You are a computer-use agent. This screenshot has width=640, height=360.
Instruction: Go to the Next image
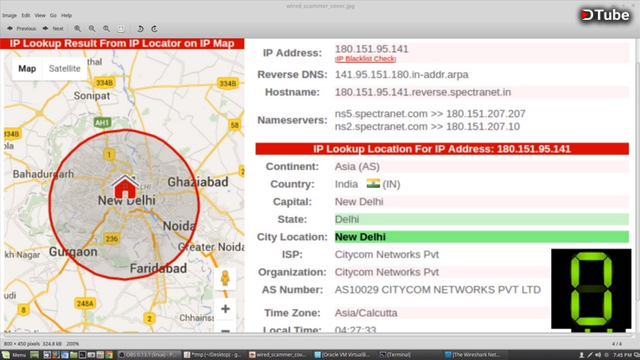[53, 29]
